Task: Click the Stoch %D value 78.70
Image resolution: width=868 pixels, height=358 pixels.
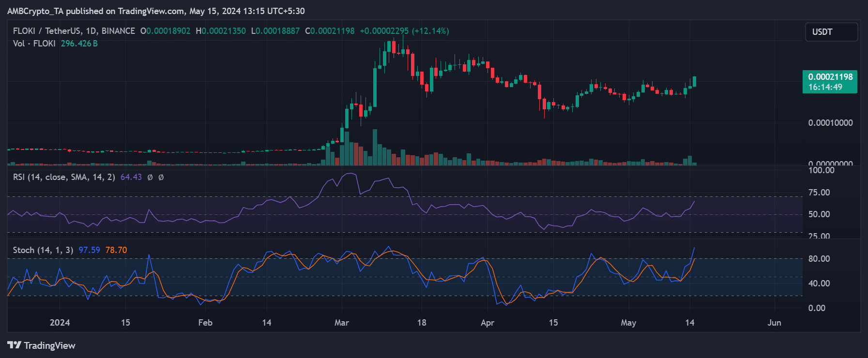Action: coord(116,250)
